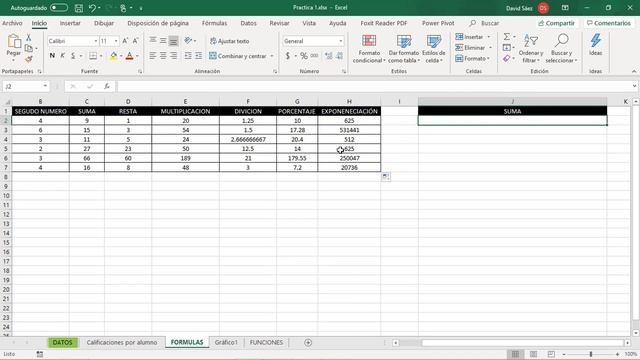The image size is (640, 360).
Task: Click the Paste (Pegar) clipboard icon
Action: pyautogui.click(x=14, y=42)
